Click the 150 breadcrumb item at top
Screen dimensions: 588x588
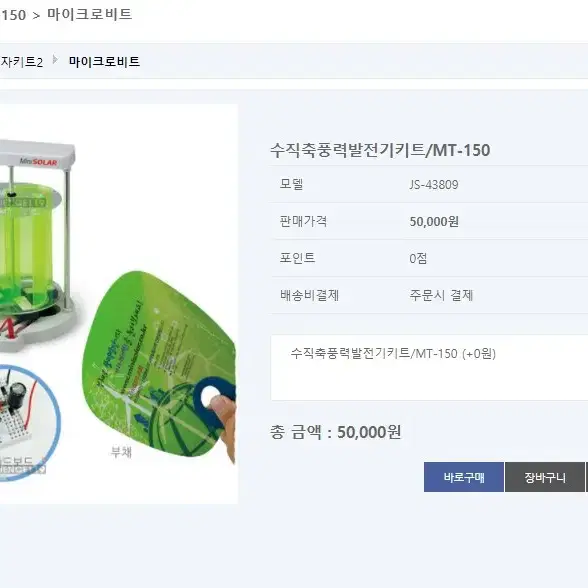[x=13, y=15]
